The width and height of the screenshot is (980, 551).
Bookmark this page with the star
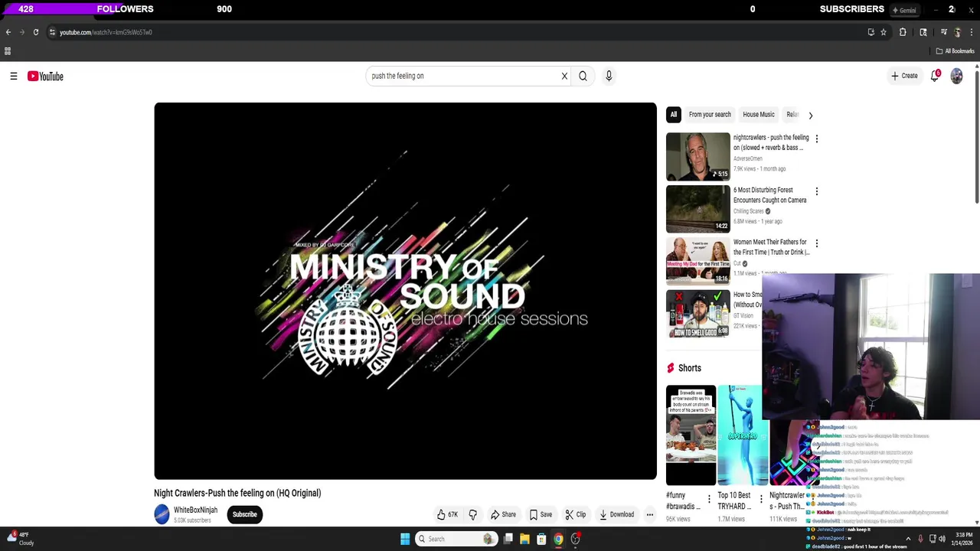[884, 32]
